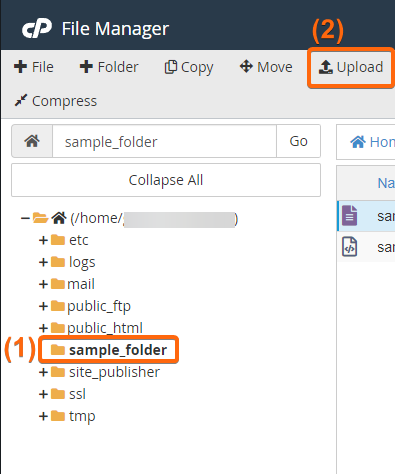The image size is (395, 474).
Task: Click the cPanel logo icon
Action: pyautogui.click(x=37, y=29)
